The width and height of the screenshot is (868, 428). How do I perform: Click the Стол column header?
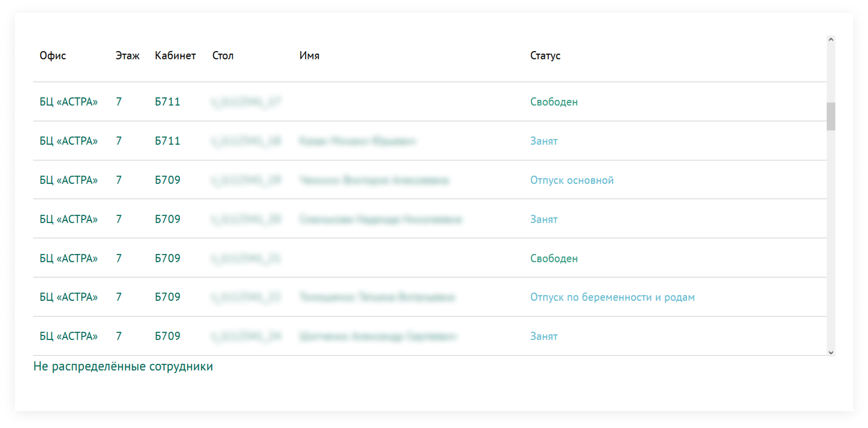point(223,56)
